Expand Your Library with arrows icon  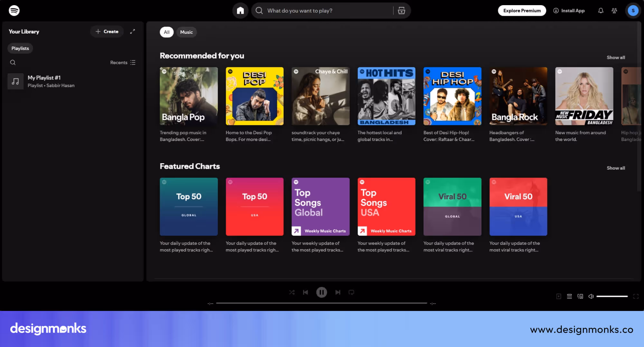(x=132, y=32)
